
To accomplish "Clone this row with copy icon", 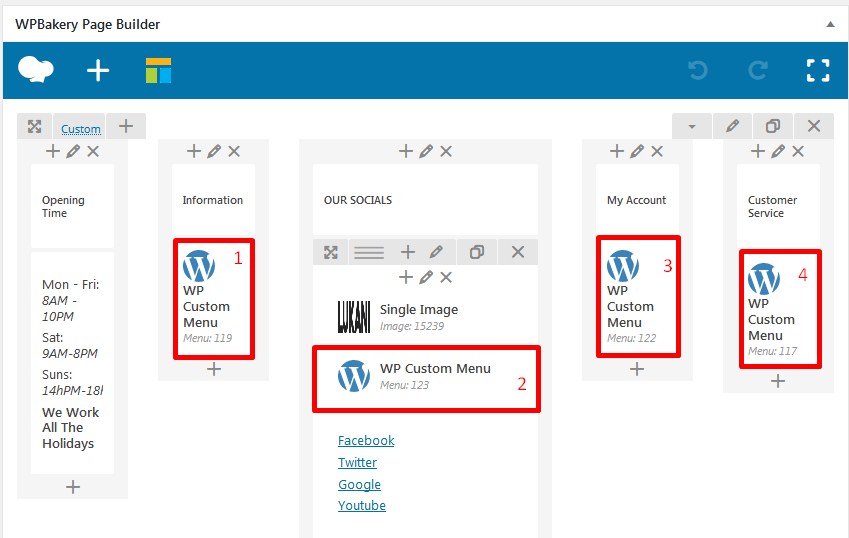I will pos(773,127).
